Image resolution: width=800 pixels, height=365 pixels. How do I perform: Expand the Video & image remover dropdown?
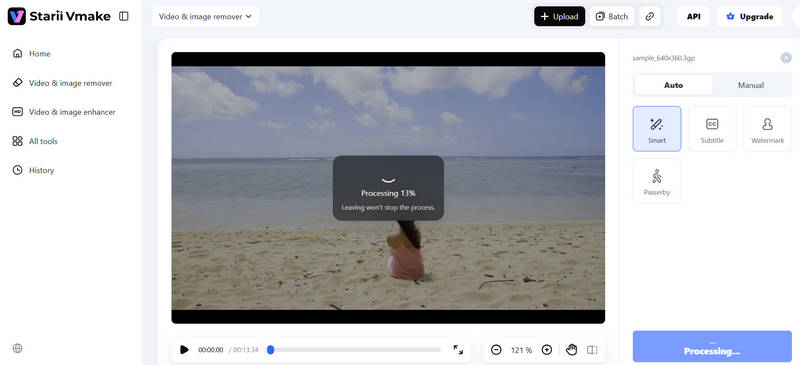[x=205, y=16]
